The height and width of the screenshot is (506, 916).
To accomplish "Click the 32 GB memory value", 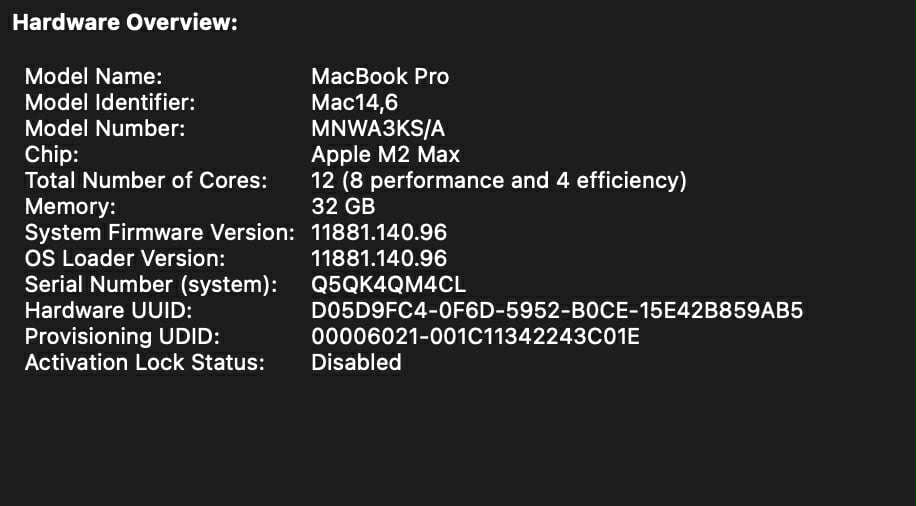I will click(x=343, y=206).
